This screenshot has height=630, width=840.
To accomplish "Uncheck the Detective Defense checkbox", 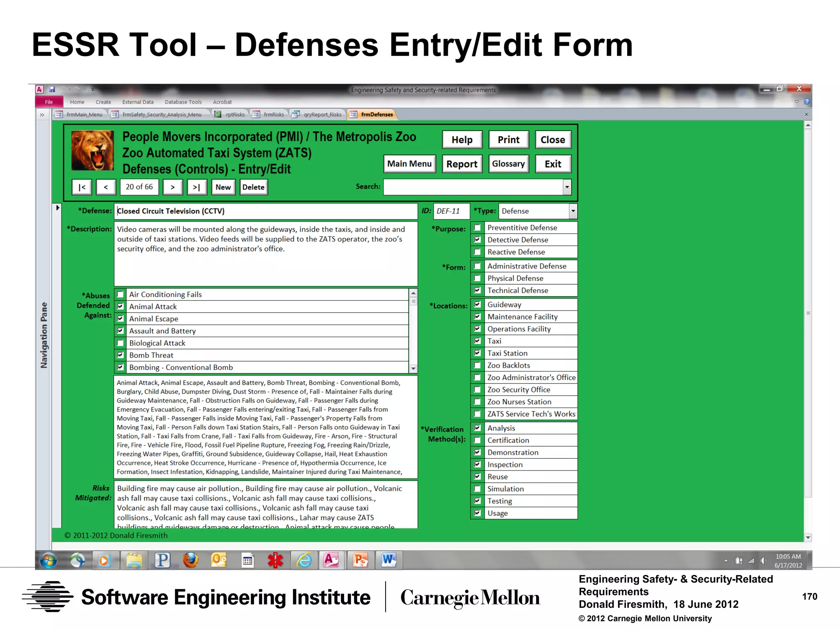I will tap(477, 240).
